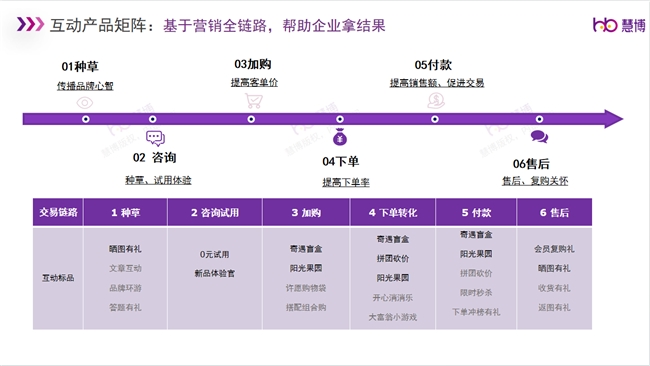
Task: Click the 03加购 stage heading
Action: coord(252,64)
